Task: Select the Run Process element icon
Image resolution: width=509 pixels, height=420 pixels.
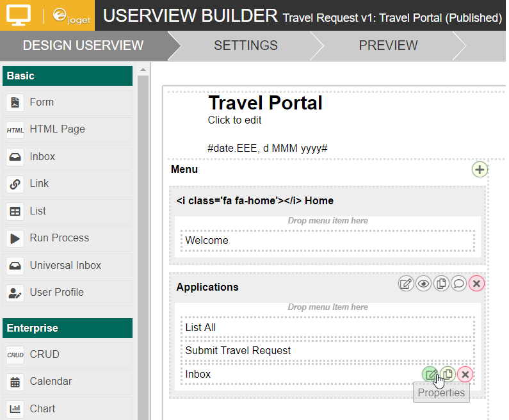Action: click(15, 239)
